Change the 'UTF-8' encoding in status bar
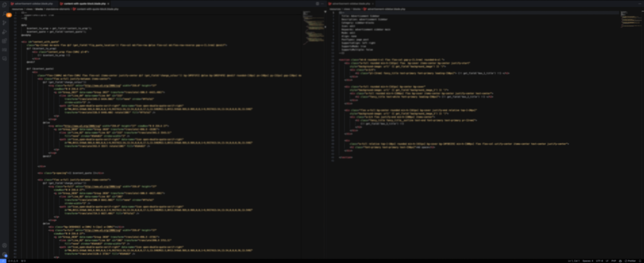This screenshot has height=263, width=644. click(599, 261)
